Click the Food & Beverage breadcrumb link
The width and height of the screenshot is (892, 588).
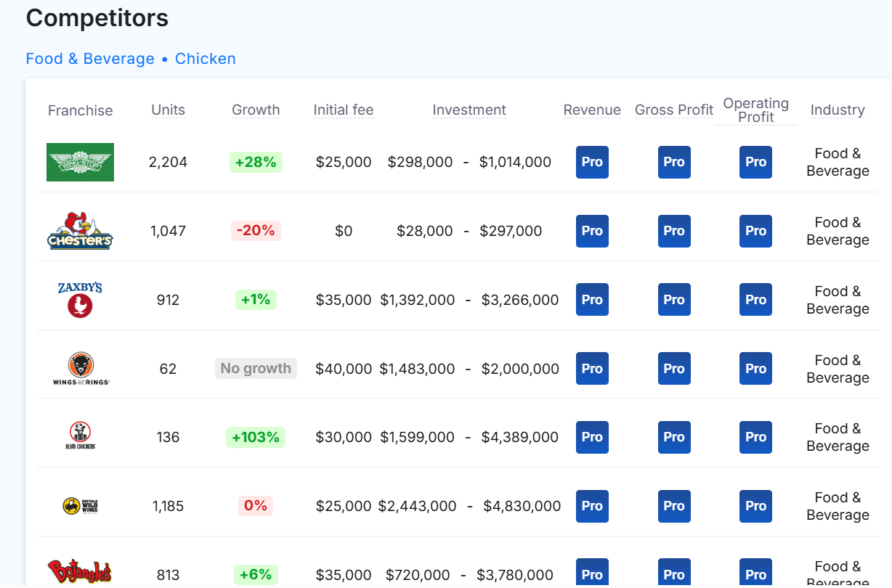[x=90, y=59]
